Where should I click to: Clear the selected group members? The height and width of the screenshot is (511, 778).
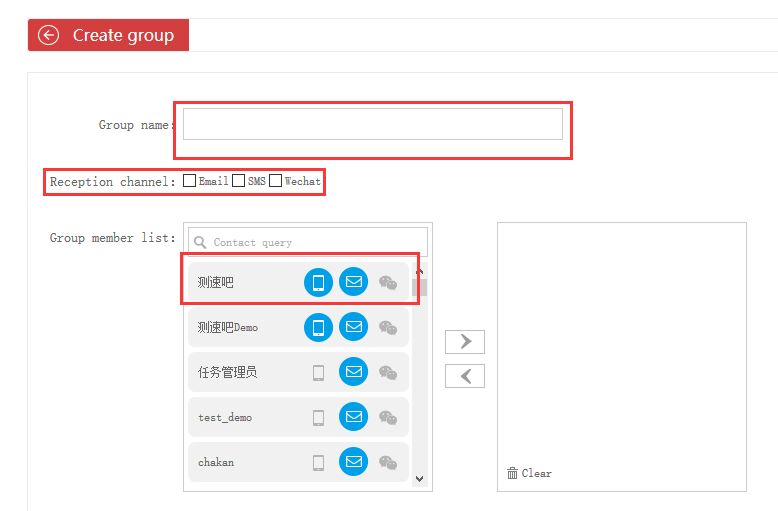(530, 473)
